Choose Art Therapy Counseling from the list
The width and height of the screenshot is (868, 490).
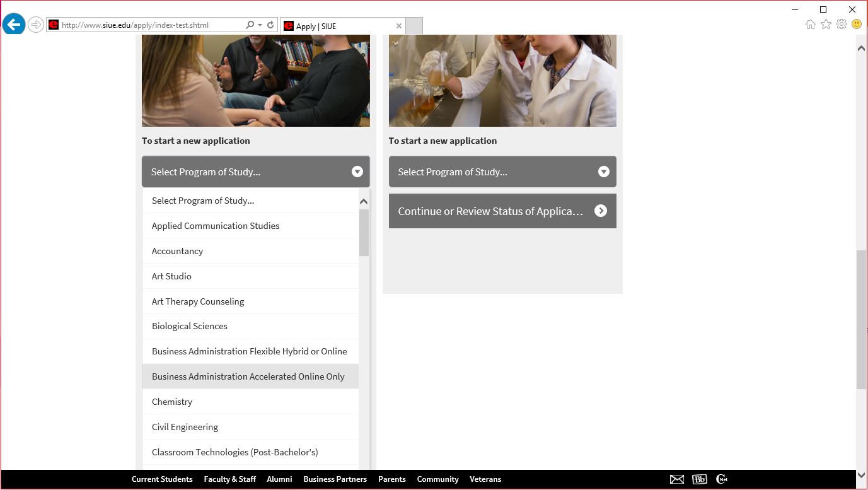[x=198, y=301]
